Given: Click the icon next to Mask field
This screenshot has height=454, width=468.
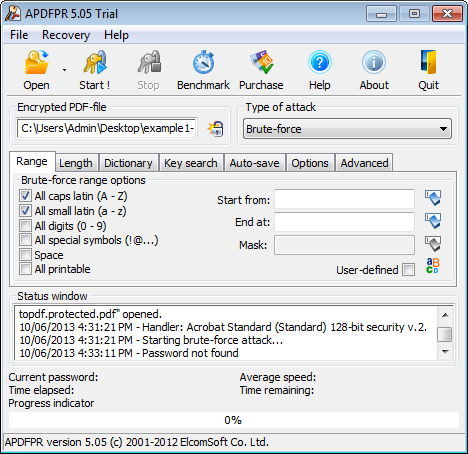Looking at the screenshot, I should coord(433,244).
